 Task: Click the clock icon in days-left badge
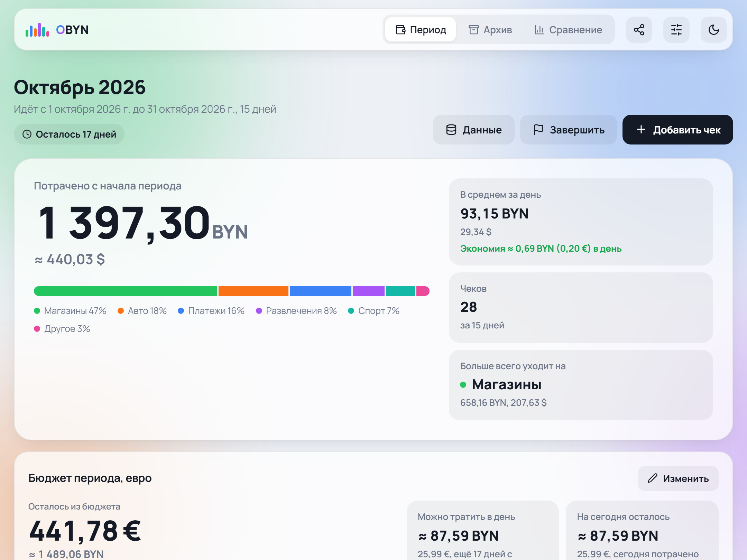coord(27,134)
